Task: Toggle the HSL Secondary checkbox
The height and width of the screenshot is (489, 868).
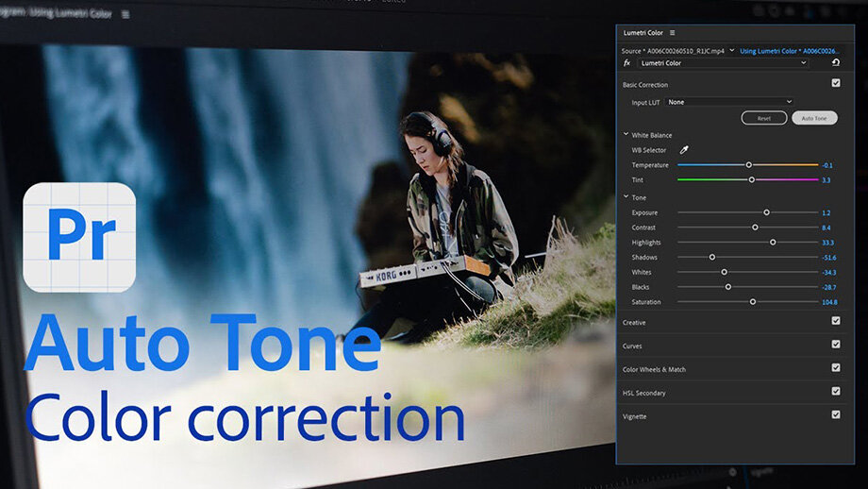Action: [x=835, y=391]
